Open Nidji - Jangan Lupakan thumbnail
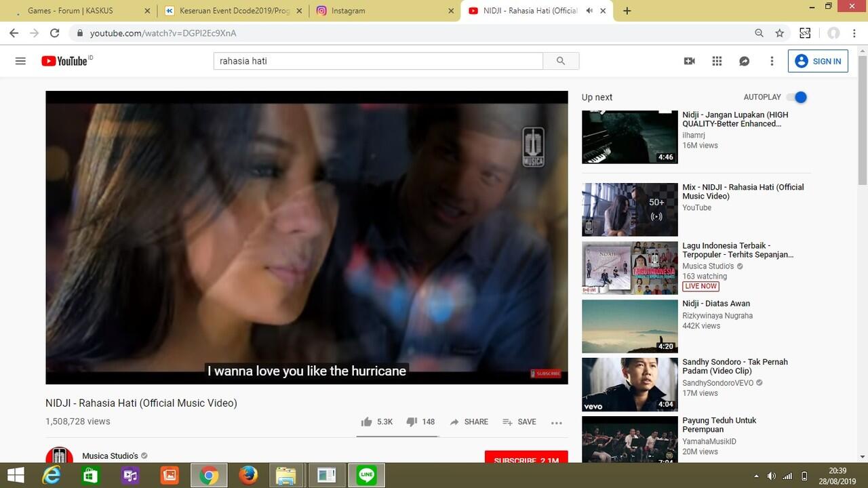The width and height of the screenshot is (868, 488). 630,137
